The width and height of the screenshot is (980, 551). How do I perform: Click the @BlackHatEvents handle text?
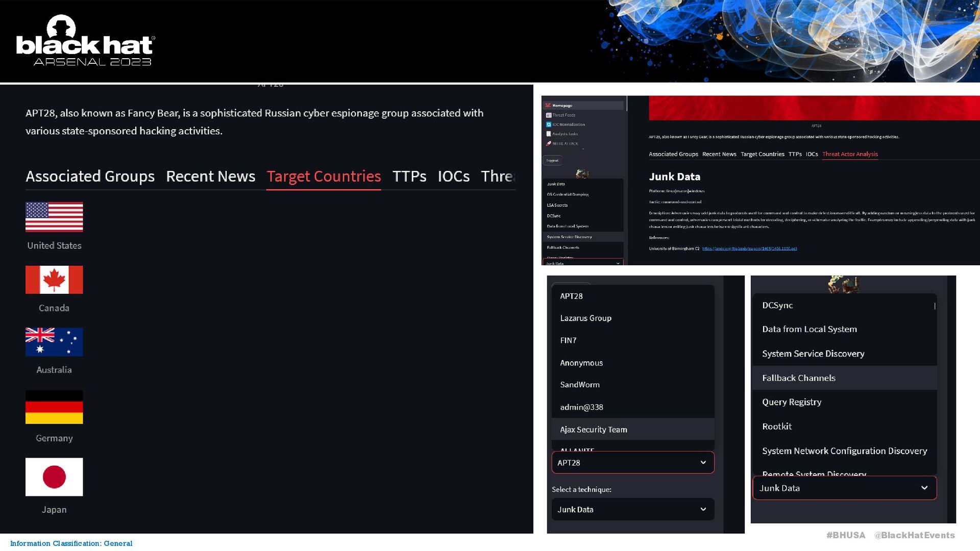coord(914,535)
